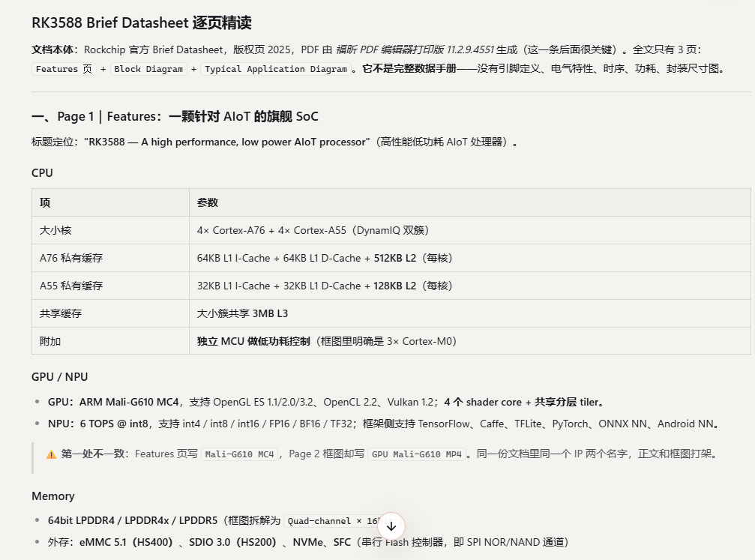The width and height of the screenshot is (755, 560).
Task: Select the inline code 'Features 页'
Action: point(64,69)
